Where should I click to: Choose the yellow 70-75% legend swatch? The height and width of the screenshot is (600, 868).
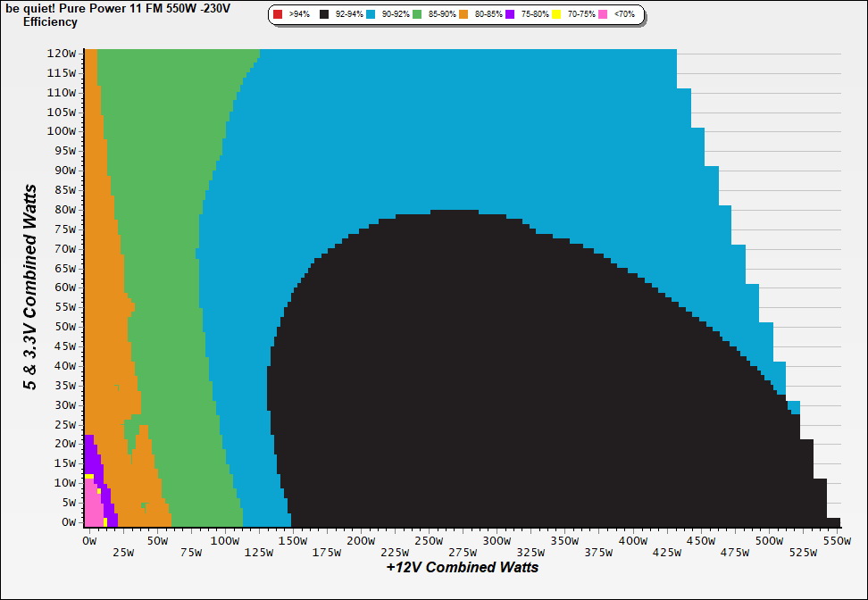pos(556,15)
